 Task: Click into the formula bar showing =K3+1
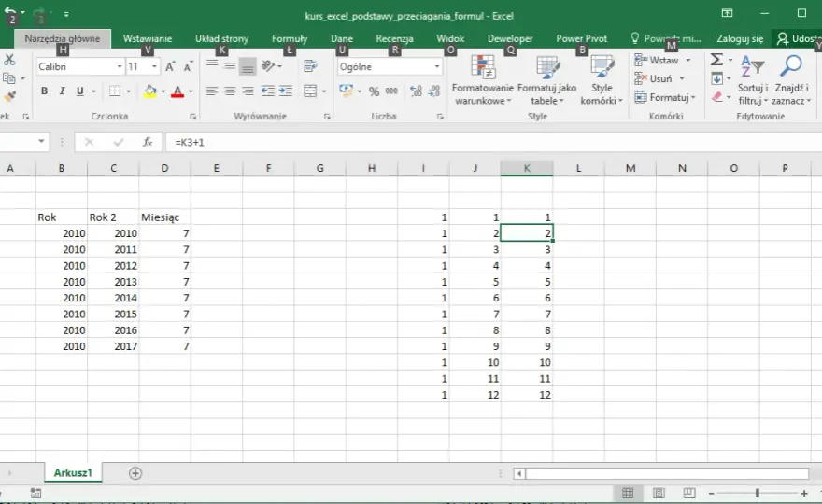(493, 142)
